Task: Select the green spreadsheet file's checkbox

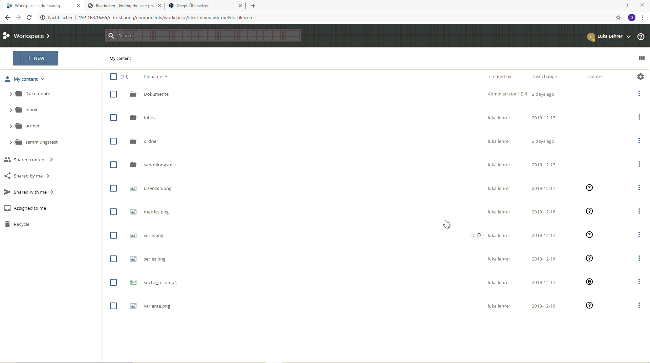Action: click(x=113, y=282)
